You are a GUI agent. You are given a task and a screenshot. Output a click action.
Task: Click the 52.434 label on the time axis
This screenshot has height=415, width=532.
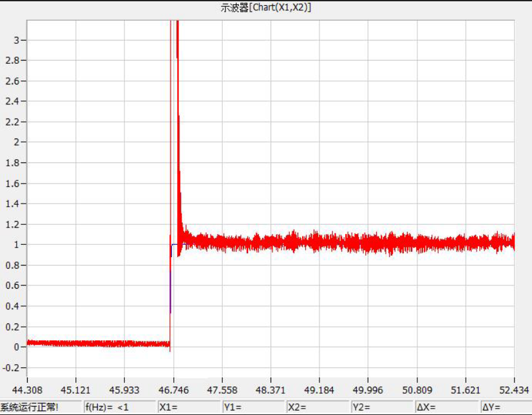514,390
